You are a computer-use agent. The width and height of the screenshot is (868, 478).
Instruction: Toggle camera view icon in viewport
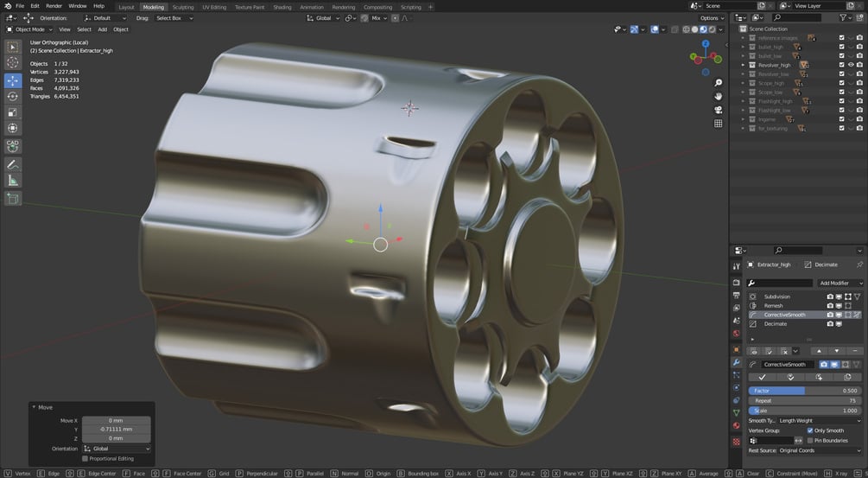point(718,110)
